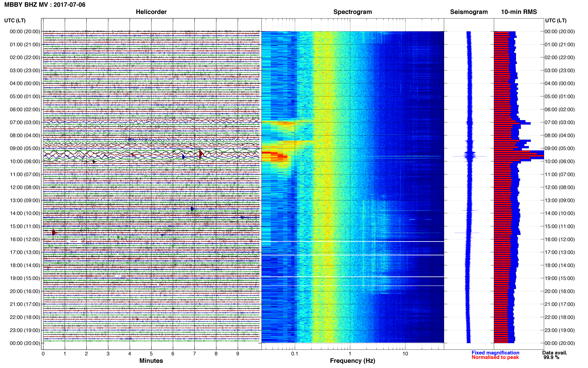Click right axis label '16:00 (12:00)'
Image resolution: width=588 pixels, height=368 pixels.
(560, 239)
